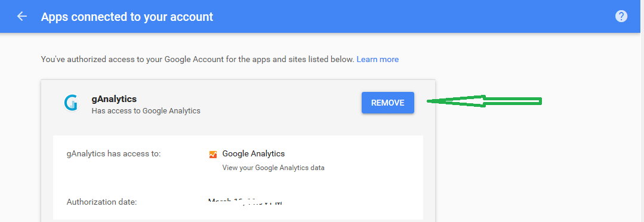
Task: Collapse the gAnalytics card header row
Action: 238,103
